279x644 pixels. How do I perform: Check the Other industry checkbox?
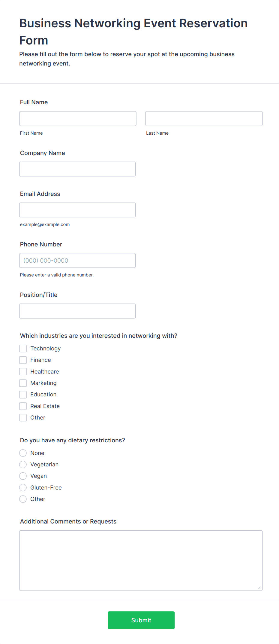(x=23, y=417)
